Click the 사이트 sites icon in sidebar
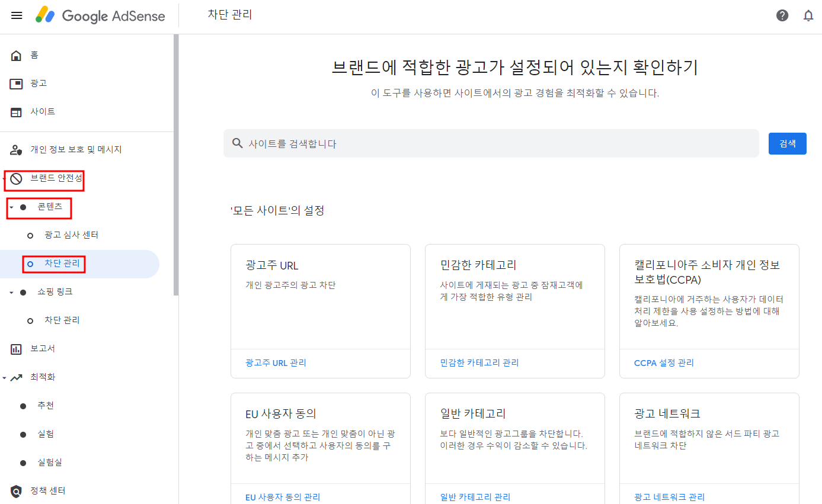 tap(16, 112)
